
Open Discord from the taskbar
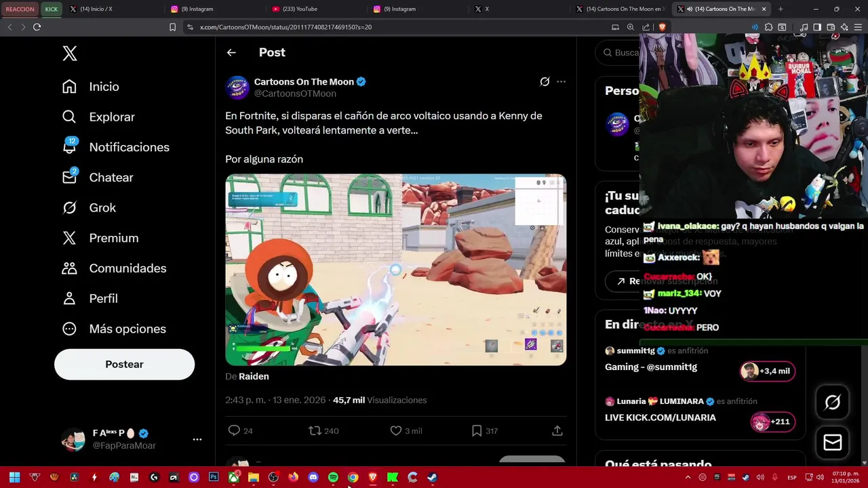tap(313, 477)
